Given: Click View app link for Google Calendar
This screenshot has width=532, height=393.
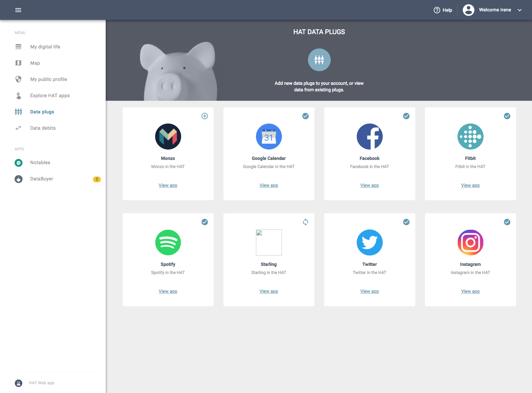Looking at the screenshot, I should 269,185.
